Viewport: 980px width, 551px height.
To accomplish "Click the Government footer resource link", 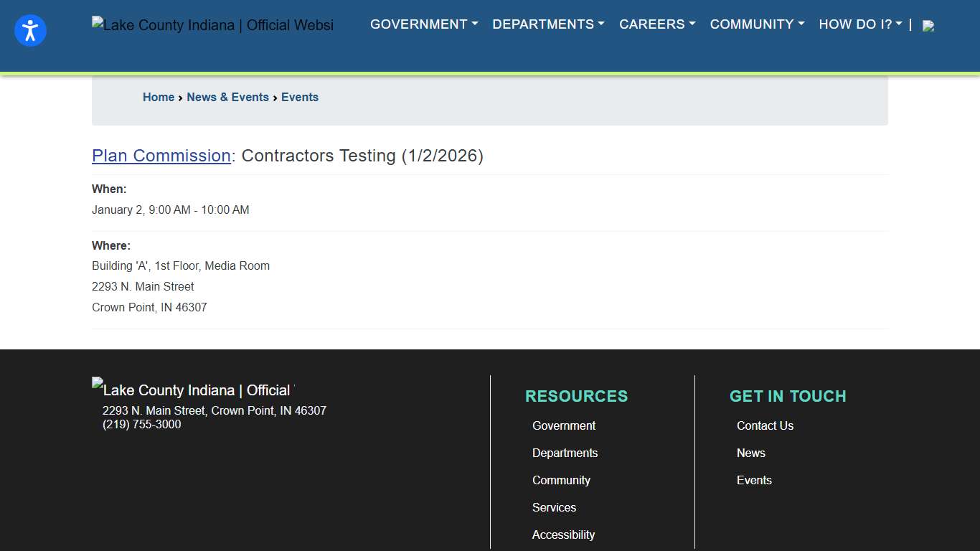I will pyautogui.click(x=564, y=425).
